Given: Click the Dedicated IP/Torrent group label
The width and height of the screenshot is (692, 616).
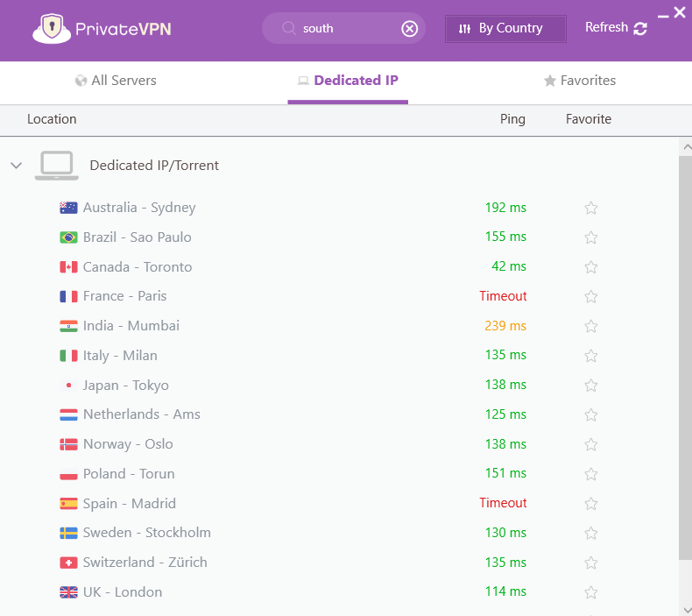Looking at the screenshot, I should [154, 166].
